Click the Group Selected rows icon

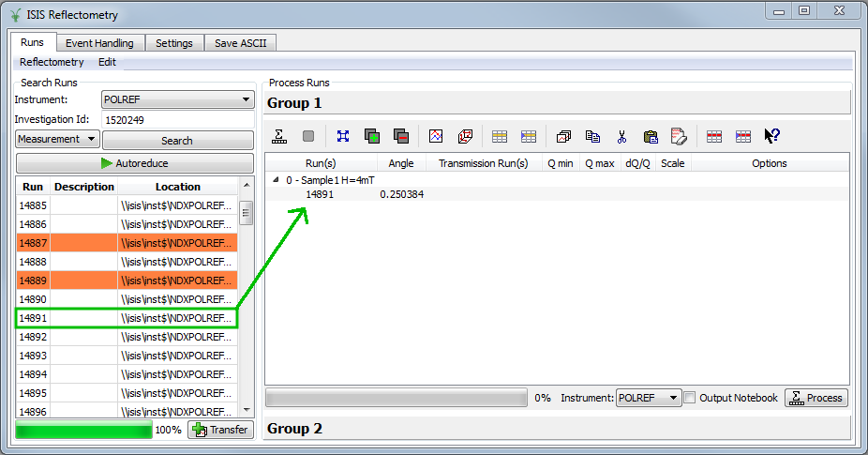pyautogui.click(x=563, y=136)
